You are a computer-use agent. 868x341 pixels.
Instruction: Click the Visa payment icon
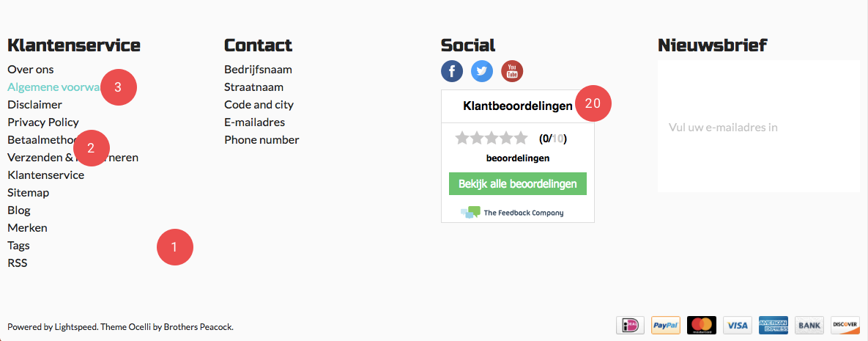click(x=738, y=325)
